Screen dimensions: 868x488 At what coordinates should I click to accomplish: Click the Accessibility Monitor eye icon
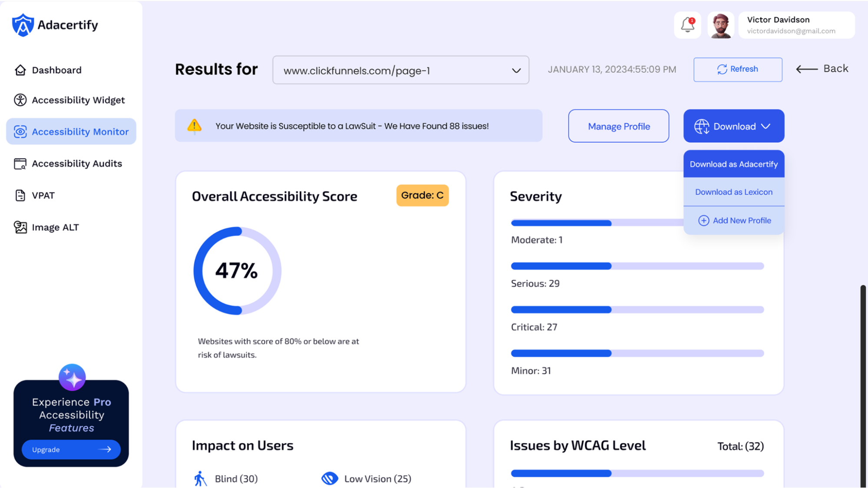coord(20,132)
